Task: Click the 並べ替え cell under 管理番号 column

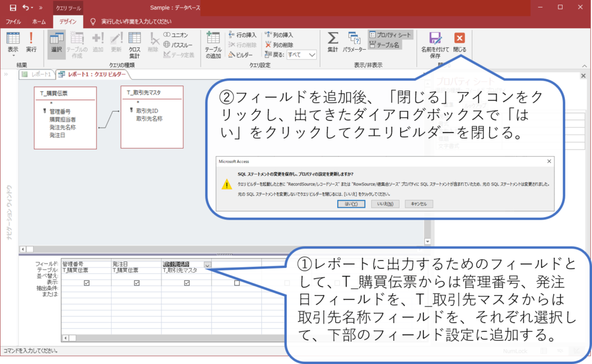Action: pyautogui.click(x=86, y=276)
